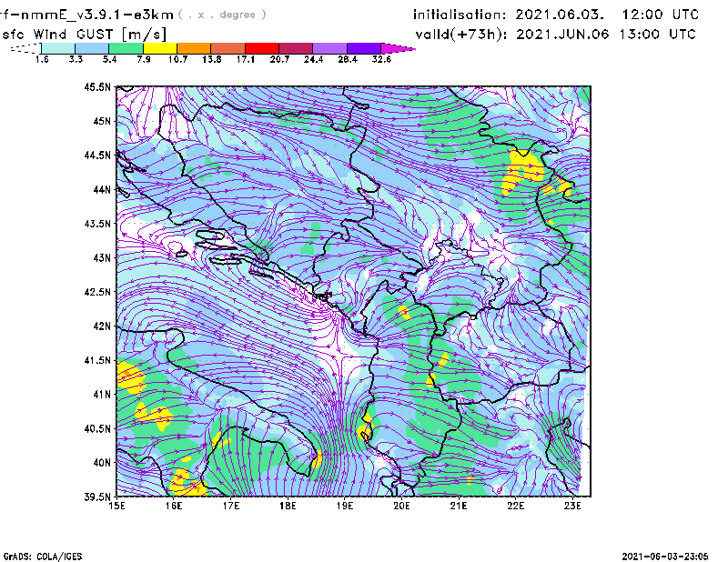Click the 43.5N latitude label
Image resolution: width=728 pixels, height=562 pixels.
97,223
